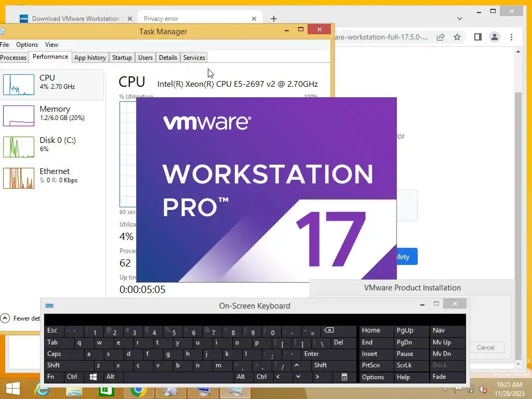The width and height of the screenshot is (532, 399).
Task: Select the Ethernet performance graph thumbnail
Action: click(x=19, y=178)
